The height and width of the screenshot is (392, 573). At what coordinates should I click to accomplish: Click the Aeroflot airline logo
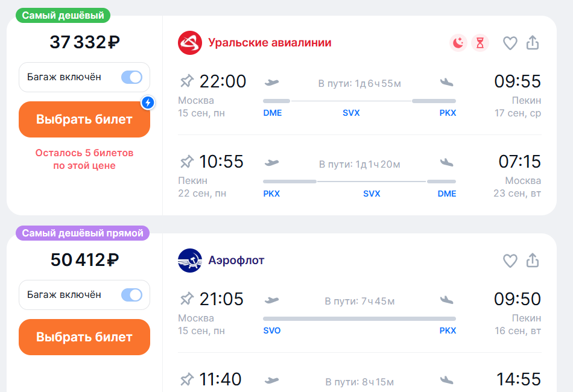click(x=190, y=261)
